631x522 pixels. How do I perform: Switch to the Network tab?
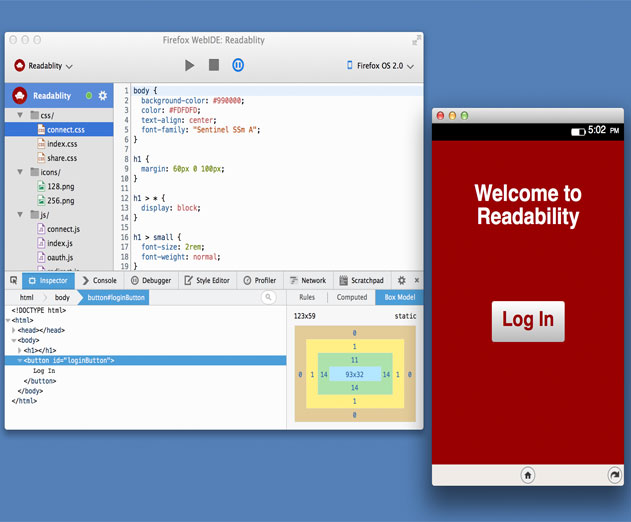click(308, 281)
